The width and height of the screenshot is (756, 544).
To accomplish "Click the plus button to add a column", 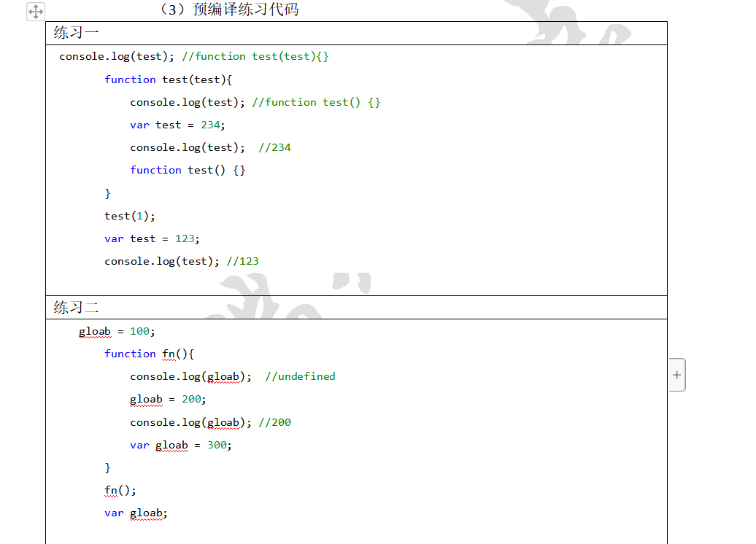I will (x=677, y=375).
